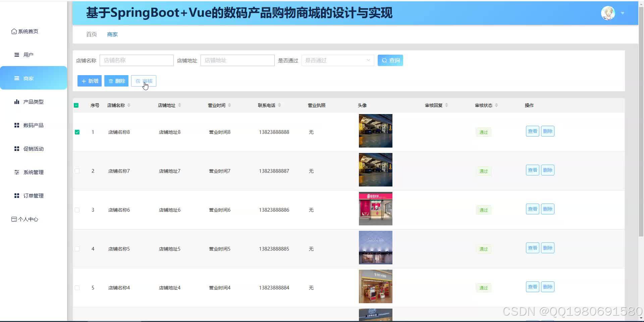The height and width of the screenshot is (322, 644).
Task: Check the row for 店铺名称7
Action: 77,171
